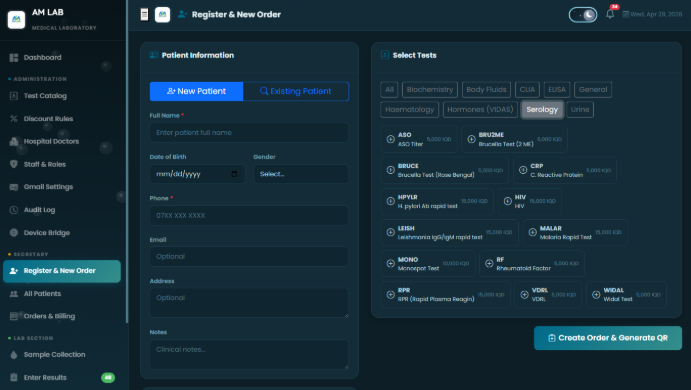Open Staff & Roles page
691x390 pixels.
click(x=62, y=164)
